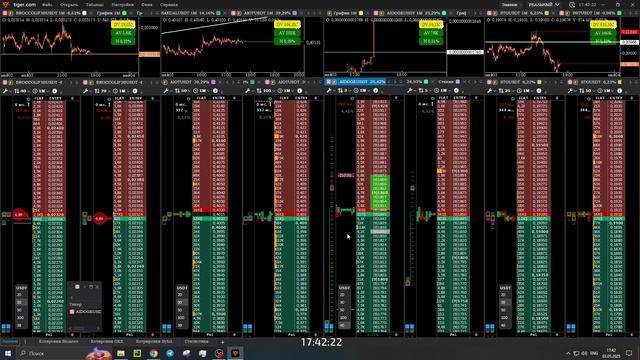Switch to the Котировки Bybit tab
This screenshot has width=640, height=360.
pos(154,341)
